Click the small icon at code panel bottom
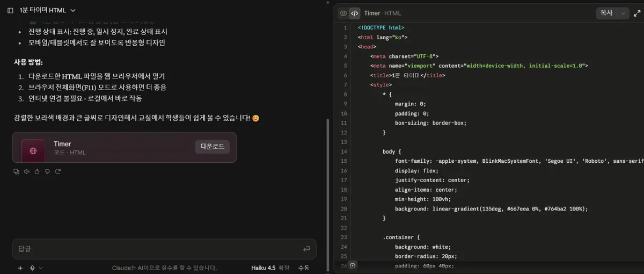Screen dimensions: 644x274 [x=353, y=265]
